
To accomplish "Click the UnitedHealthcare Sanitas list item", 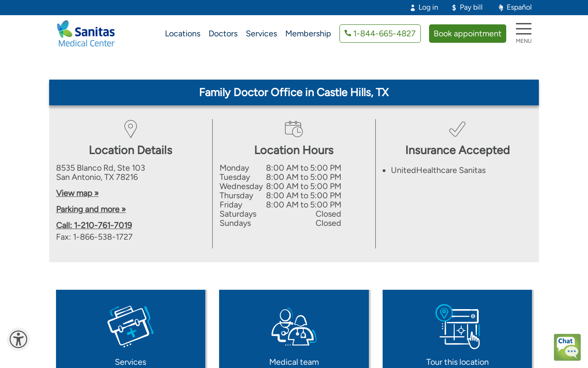I will pyautogui.click(x=438, y=170).
